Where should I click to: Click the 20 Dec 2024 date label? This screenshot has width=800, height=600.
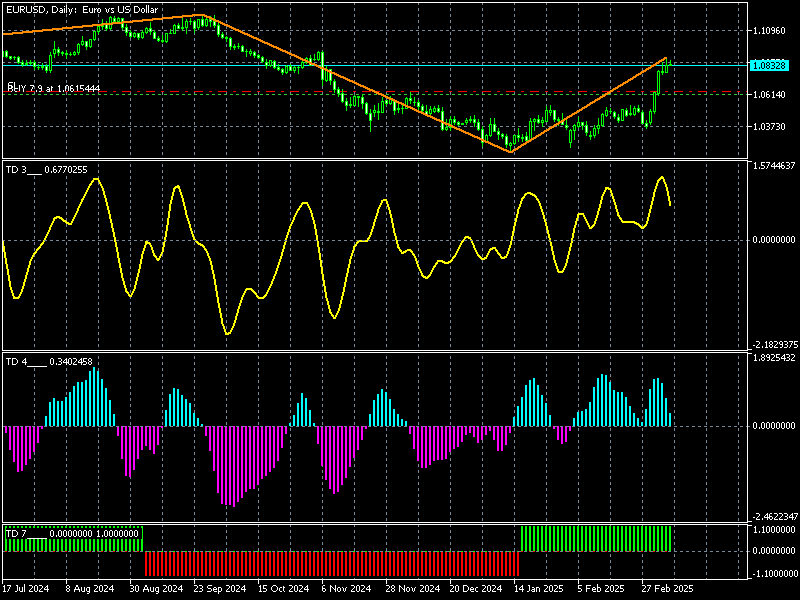tap(476, 588)
